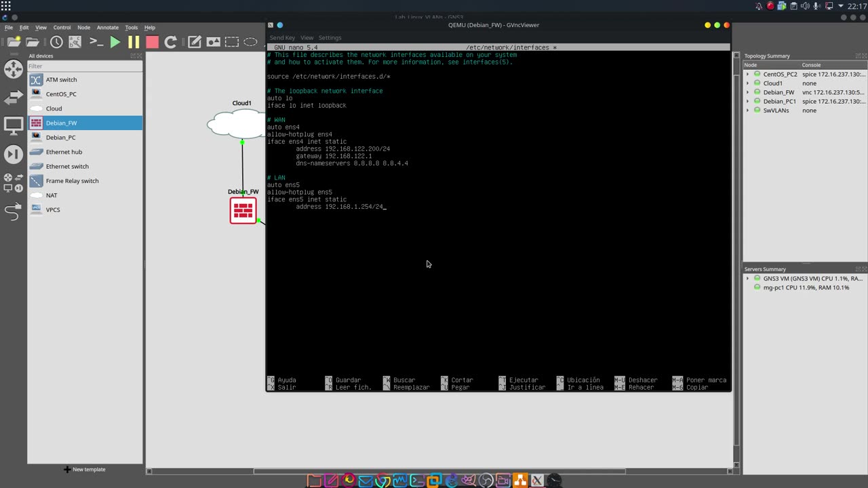The width and height of the screenshot is (868, 488).
Task: Open the clipboard tray icon
Action: point(794,6)
